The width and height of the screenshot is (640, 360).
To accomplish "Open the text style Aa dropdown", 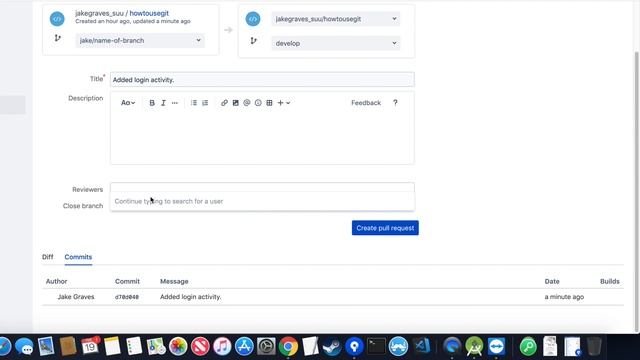I will (x=128, y=103).
